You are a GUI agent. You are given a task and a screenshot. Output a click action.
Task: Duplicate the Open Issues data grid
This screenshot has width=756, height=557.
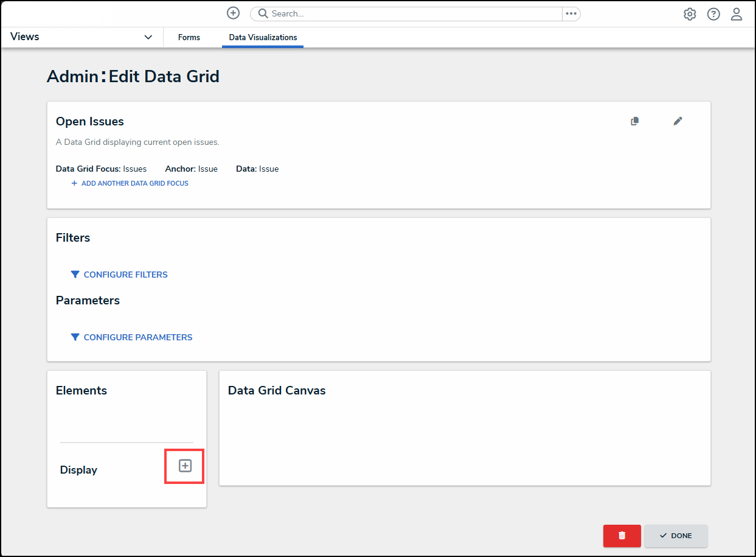(x=635, y=121)
